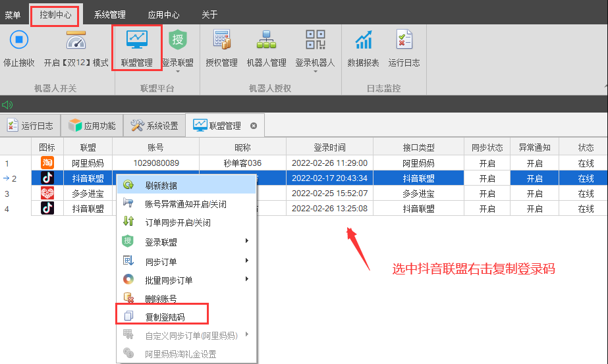
Task: Click the 订单同步 arrows icon
Action: coord(128,221)
